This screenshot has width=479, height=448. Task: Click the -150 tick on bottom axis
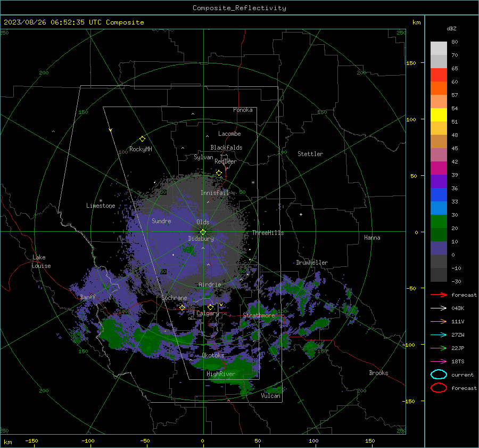coord(31,441)
